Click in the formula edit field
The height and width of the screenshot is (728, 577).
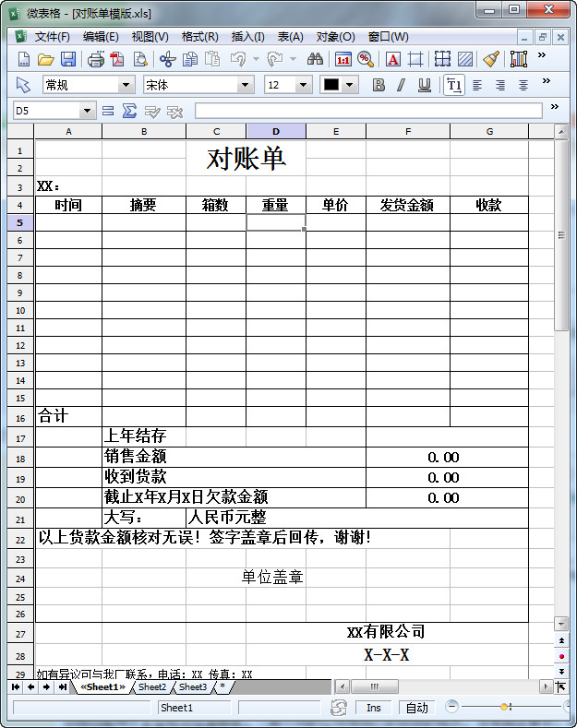click(x=368, y=111)
